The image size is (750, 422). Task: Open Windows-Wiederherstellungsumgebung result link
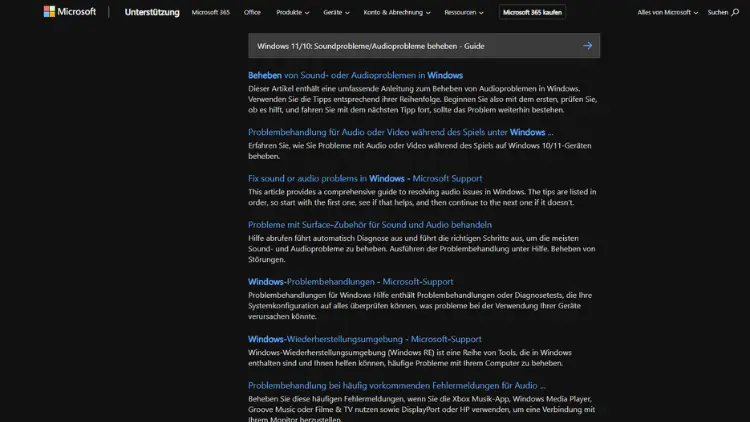pos(364,339)
